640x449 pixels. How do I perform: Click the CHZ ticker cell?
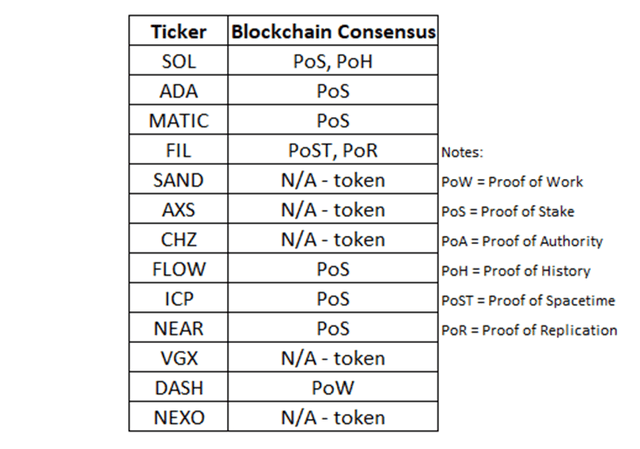point(178,239)
